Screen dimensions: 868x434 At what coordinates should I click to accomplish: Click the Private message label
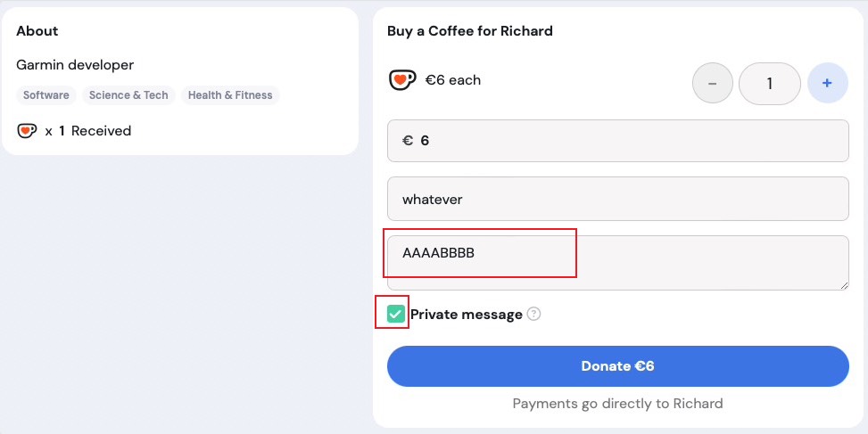tap(466, 315)
